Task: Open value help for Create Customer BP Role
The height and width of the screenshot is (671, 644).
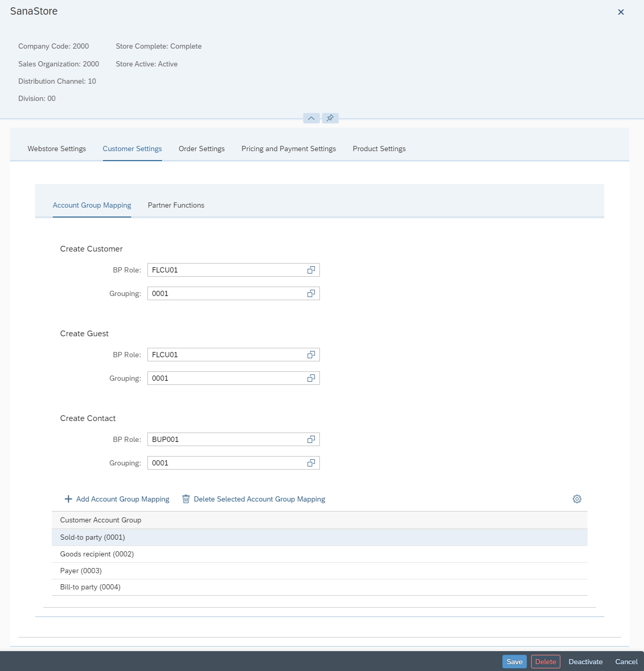Action: [x=311, y=270]
